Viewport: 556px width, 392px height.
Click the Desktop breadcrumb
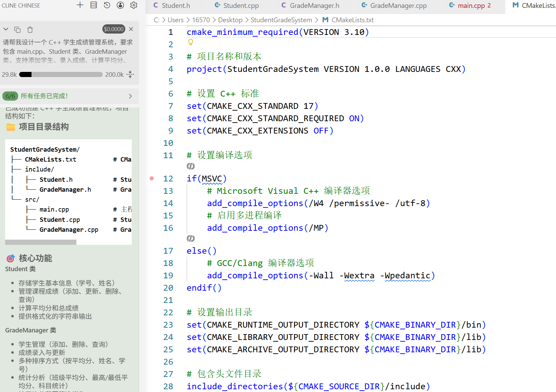pyautogui.click(x=230, y=20)
